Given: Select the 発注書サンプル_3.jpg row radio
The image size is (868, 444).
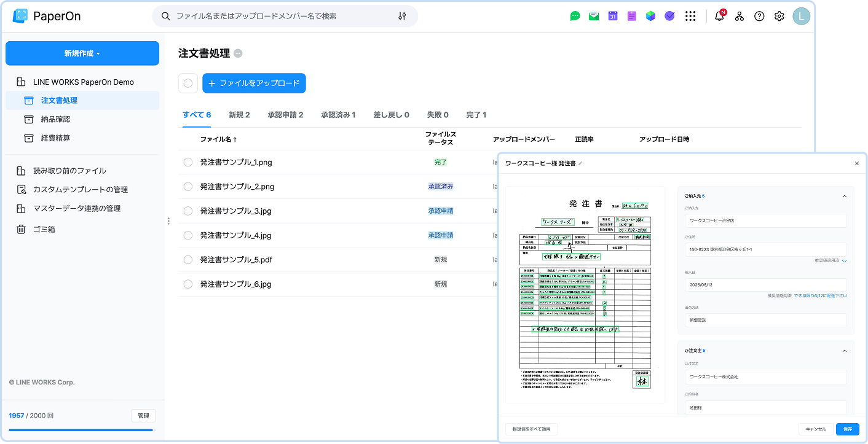Looking at the screenshot, I should [188, 211].
